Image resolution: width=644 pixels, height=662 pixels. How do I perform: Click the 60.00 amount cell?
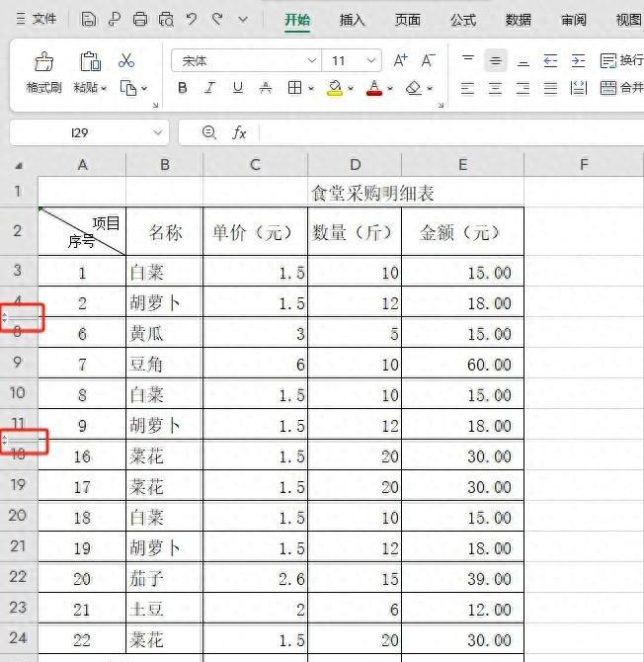click(x=462, y=364)
